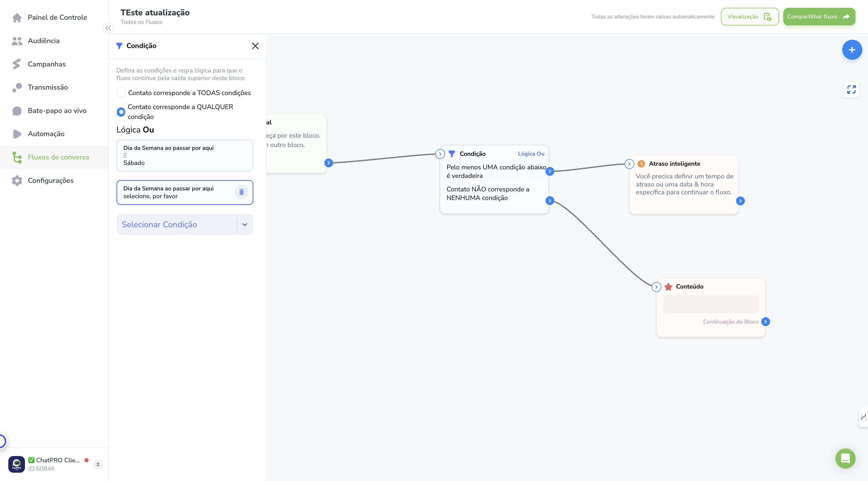Click the Todos os Fluxos breadcrumb link
Viewport: 868px width, 481px height.
tap(142, 22)
